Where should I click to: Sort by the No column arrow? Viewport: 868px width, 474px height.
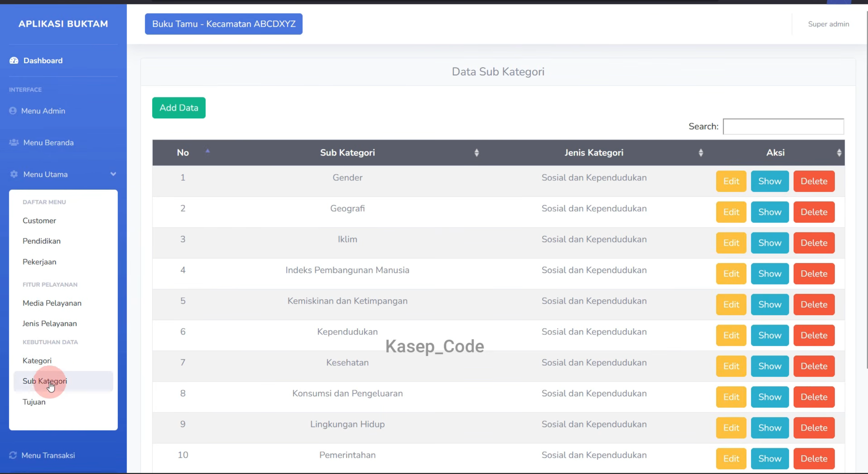coord(208,151)
